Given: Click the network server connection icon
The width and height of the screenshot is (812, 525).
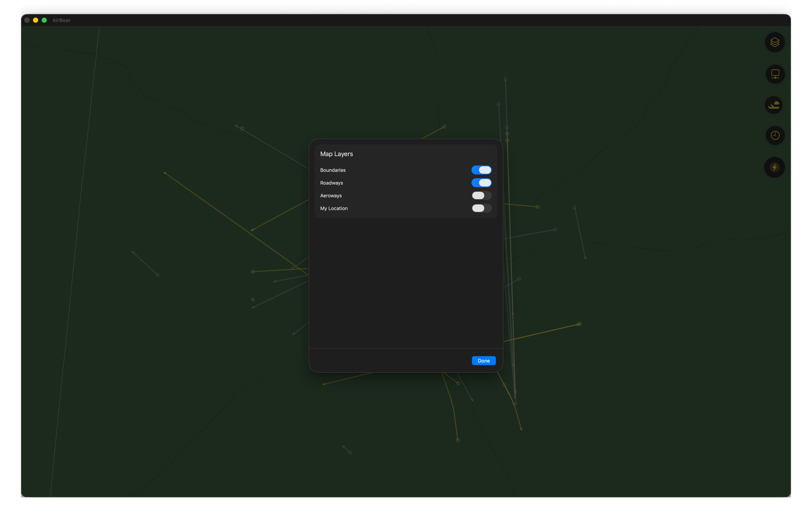Looking at the screenshot, I should coord(775,74).
